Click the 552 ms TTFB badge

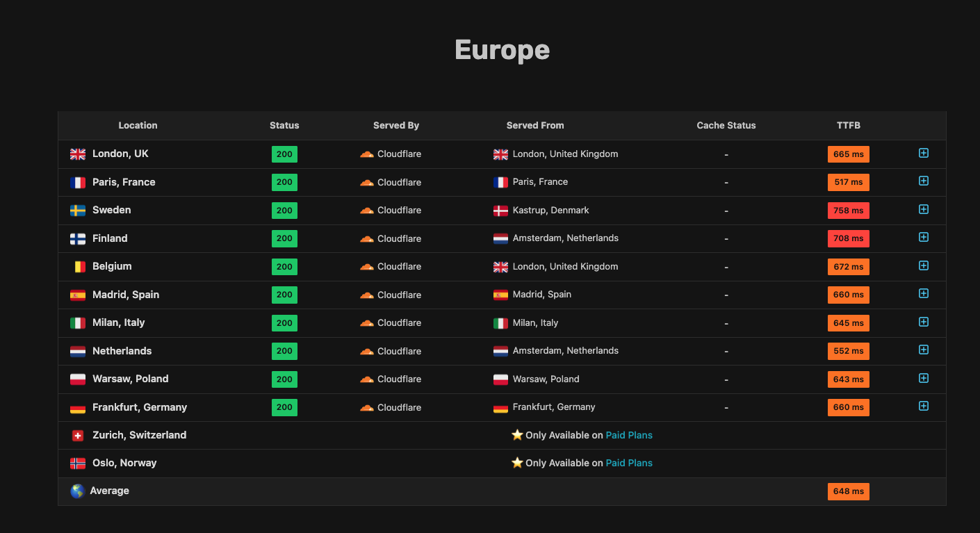pyautogui.click(x=849, y=352)
